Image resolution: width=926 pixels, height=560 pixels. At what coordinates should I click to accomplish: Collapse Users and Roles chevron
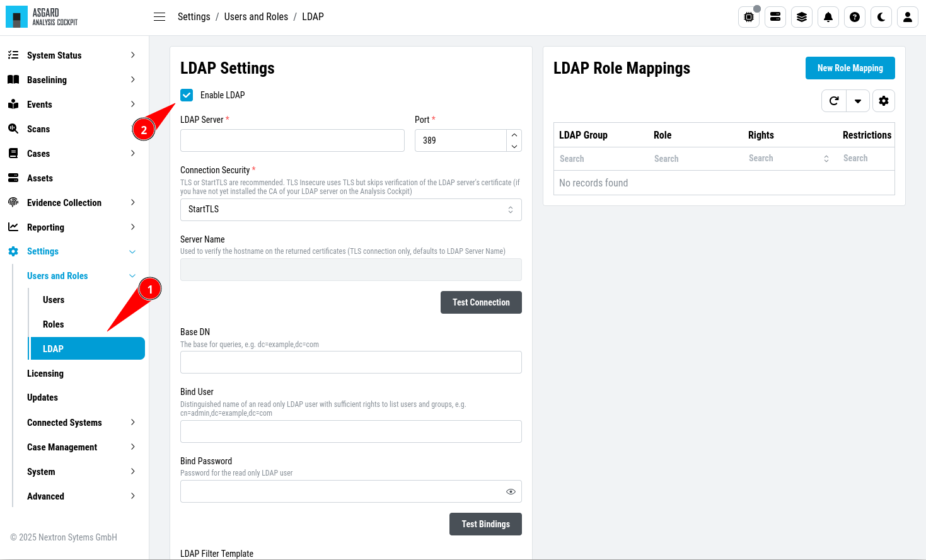coord(132,276)
